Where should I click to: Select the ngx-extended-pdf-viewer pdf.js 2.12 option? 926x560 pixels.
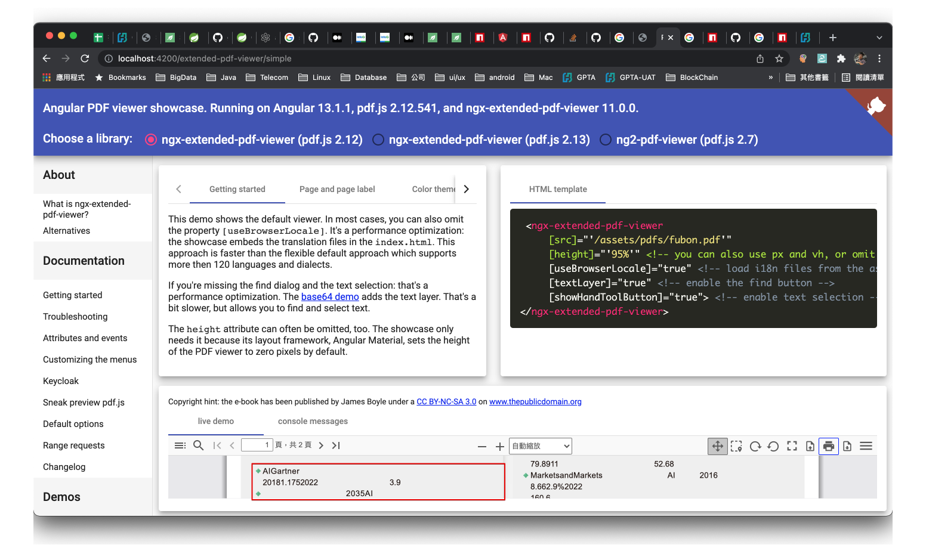tap(151, 139)
